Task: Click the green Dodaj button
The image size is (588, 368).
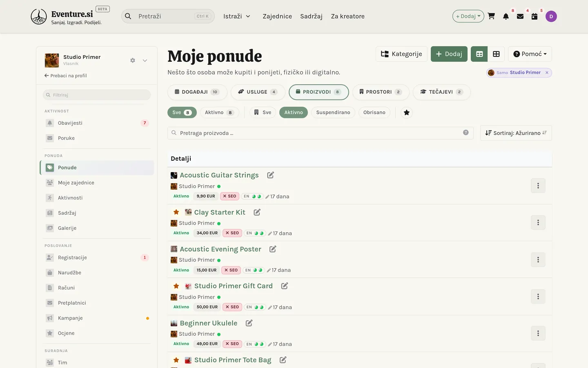Action: click(x=449, y=54)
